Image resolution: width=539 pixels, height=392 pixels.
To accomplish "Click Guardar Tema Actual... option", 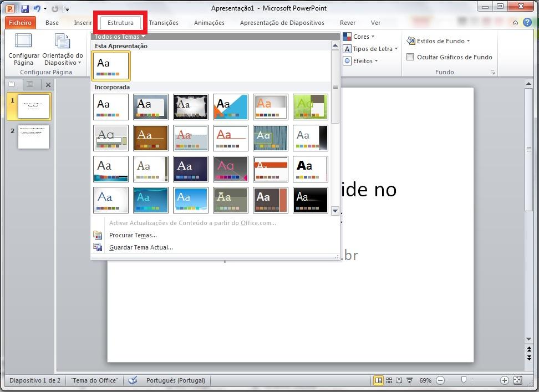I will point(141,247).
